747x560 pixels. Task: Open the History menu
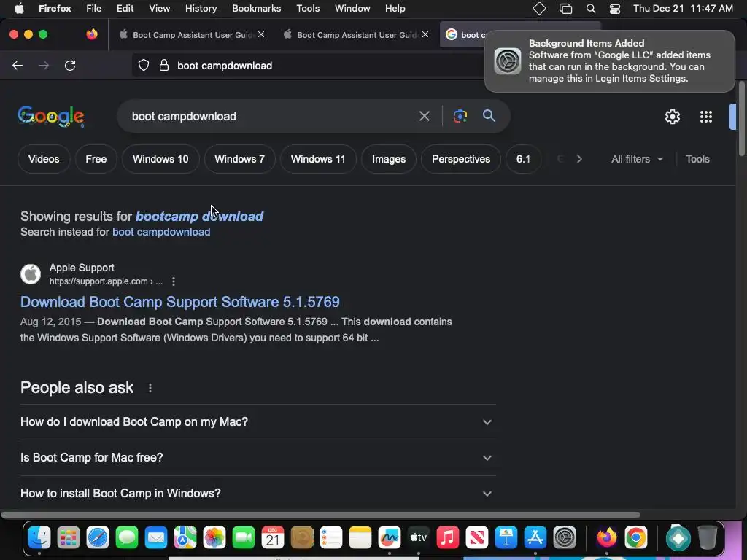click(x=201, y=9)
